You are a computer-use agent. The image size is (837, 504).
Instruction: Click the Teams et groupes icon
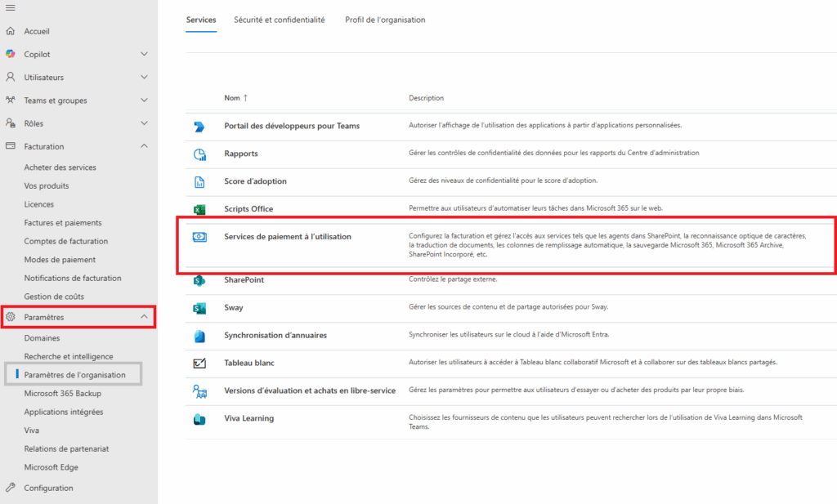coord(10,100)
